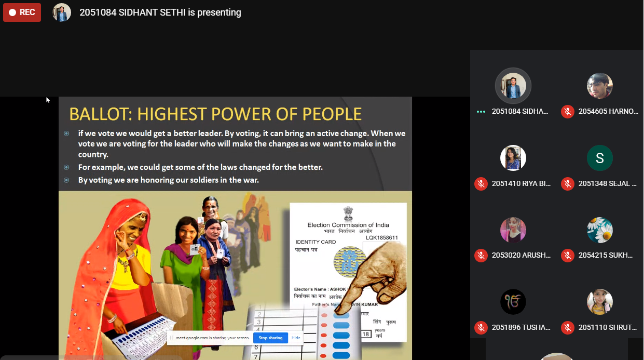Click the red REC recording indicator

tap(22, 12)
